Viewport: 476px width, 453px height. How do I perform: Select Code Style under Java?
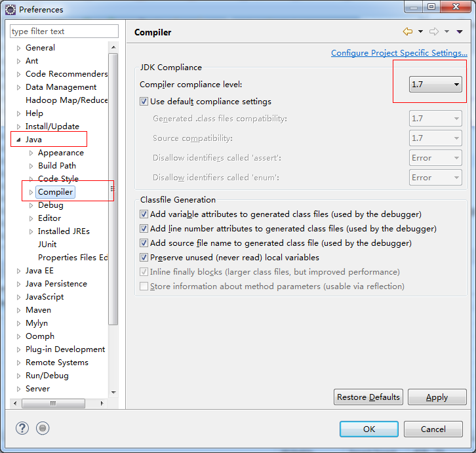point(58,178)
